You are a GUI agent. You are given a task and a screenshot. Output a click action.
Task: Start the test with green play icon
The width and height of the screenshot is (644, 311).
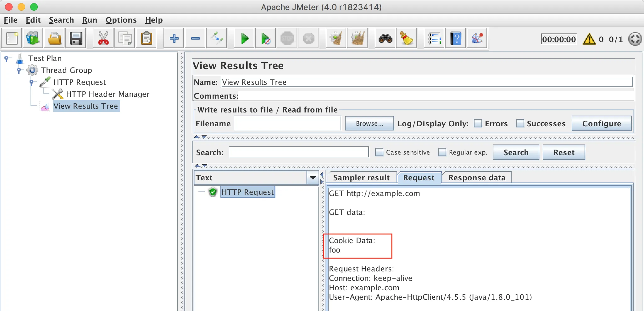(244, 38)
